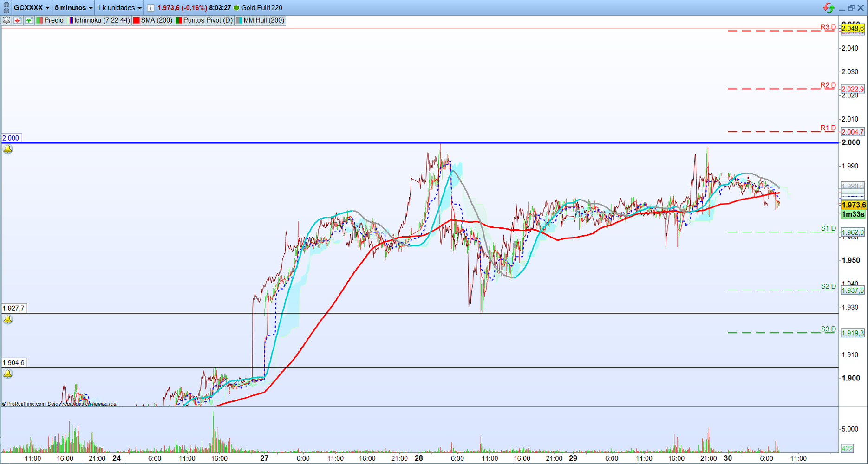Image resolution: width=868 pixels, height=464 pixels.
Task: Click the red SMA (200) color swatch
Action: pyautogui.click(x=137, y=20)
